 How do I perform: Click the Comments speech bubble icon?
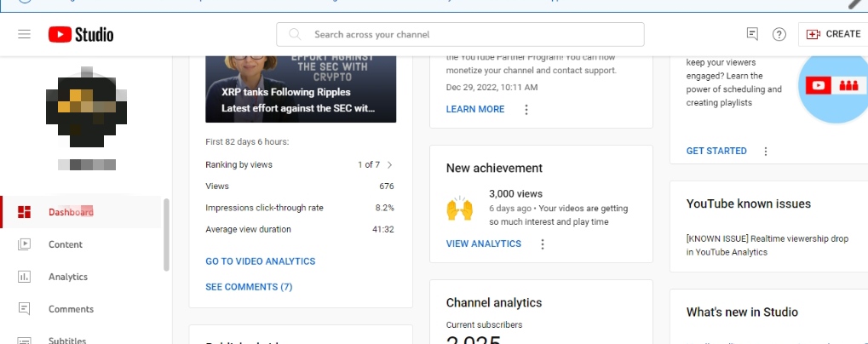tap(24, 308)
